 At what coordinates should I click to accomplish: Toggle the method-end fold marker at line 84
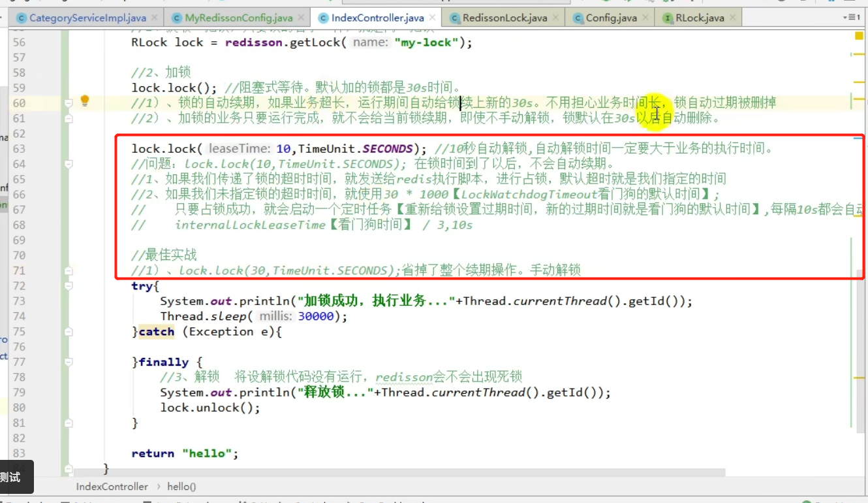click(68, 468)
